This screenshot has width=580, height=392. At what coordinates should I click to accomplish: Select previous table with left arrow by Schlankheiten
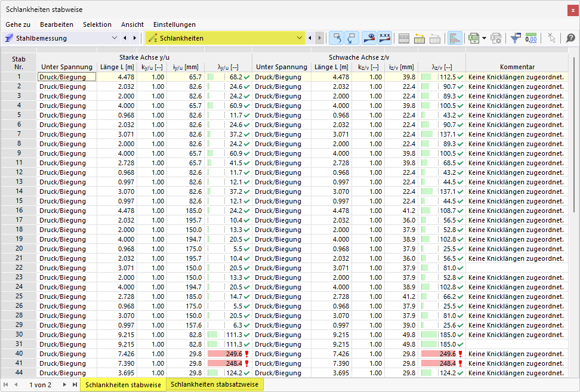pyautogui.click(x=310, y=38)
